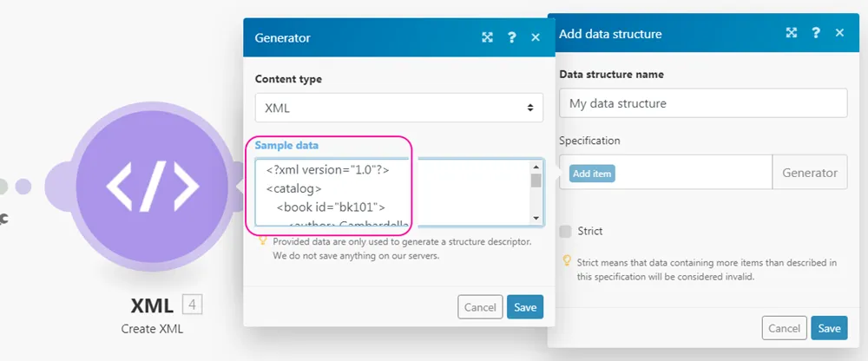868x361 pixels.
Task: Click Sample data scrollbar up arrow
Action: coord(536,167)
